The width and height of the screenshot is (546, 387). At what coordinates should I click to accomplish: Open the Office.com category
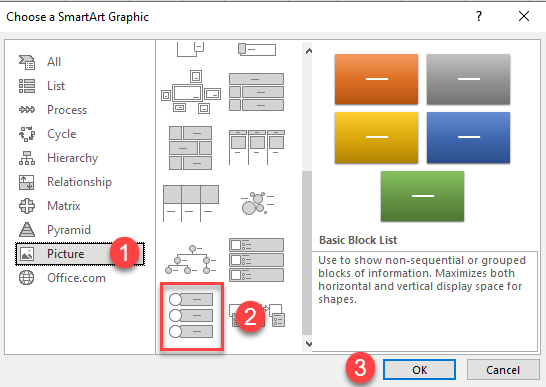point(63,278)
